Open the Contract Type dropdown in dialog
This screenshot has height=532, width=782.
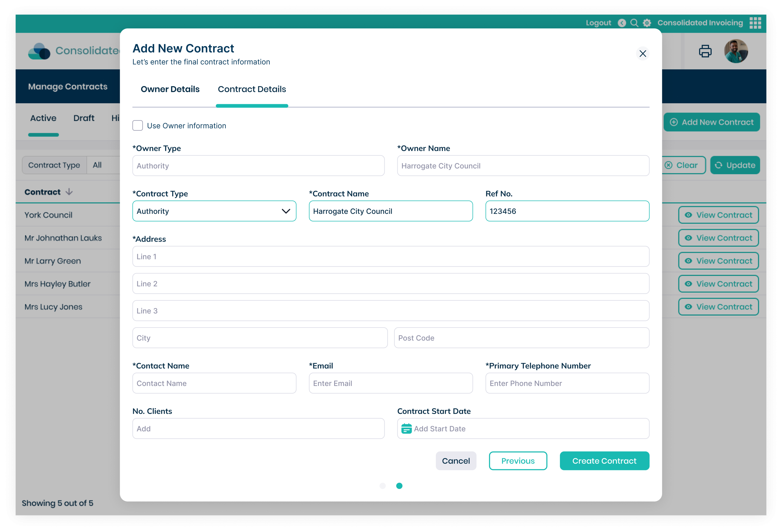(x=214, y=211)
